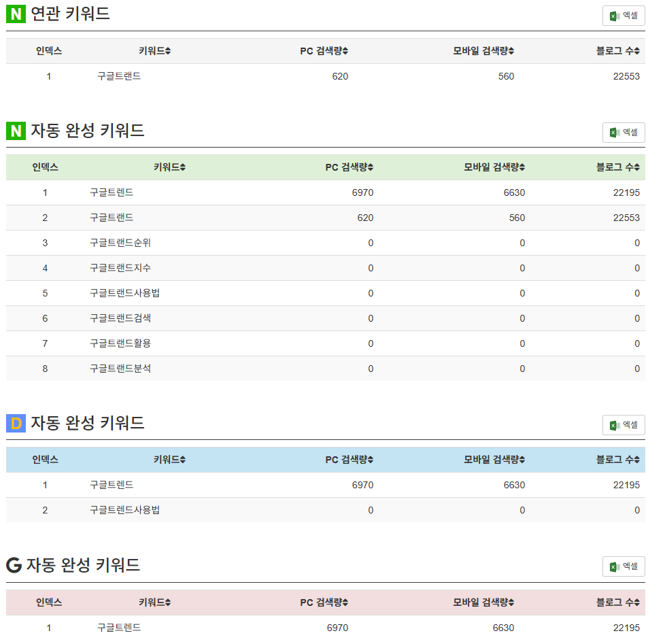This screenshot has height=644, width=648.
Task: Sort Naver 자동 완성 table by 블로그 수
Action: [618, 167]
